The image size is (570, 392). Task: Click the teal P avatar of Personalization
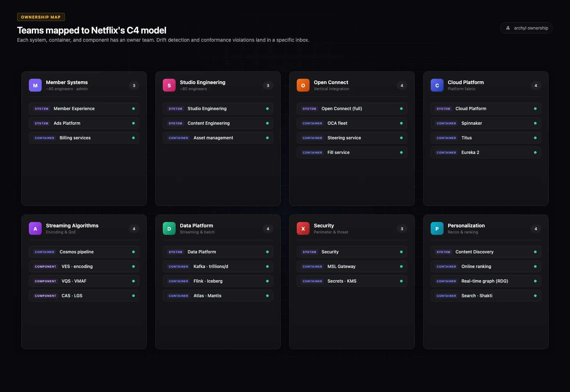[437, 229]
